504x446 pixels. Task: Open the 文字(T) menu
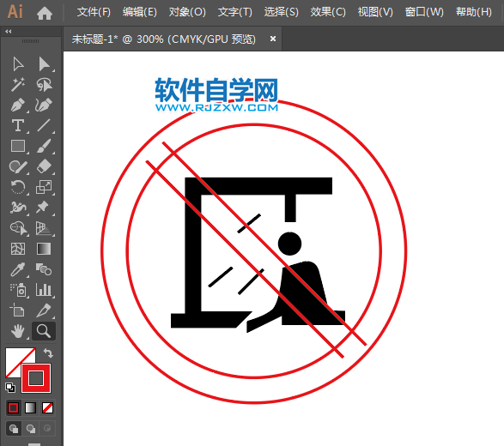[x=235, y=12]
